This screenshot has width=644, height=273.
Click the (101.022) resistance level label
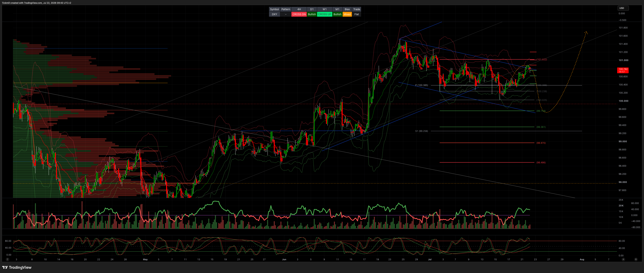(542, 60)
